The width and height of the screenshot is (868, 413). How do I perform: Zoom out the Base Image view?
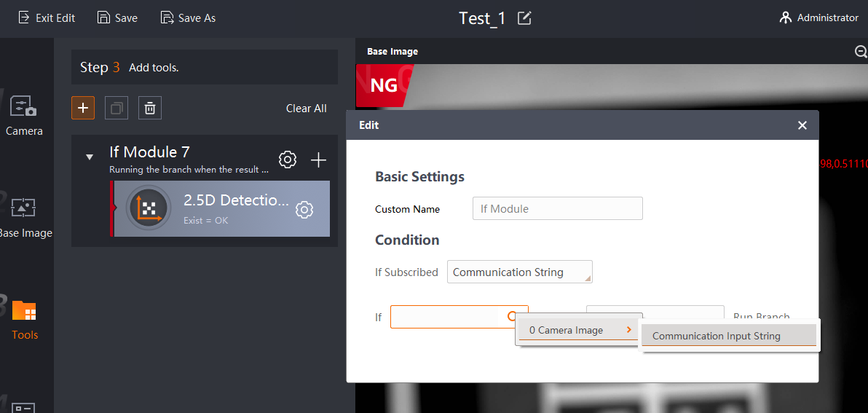pos(860,52)
